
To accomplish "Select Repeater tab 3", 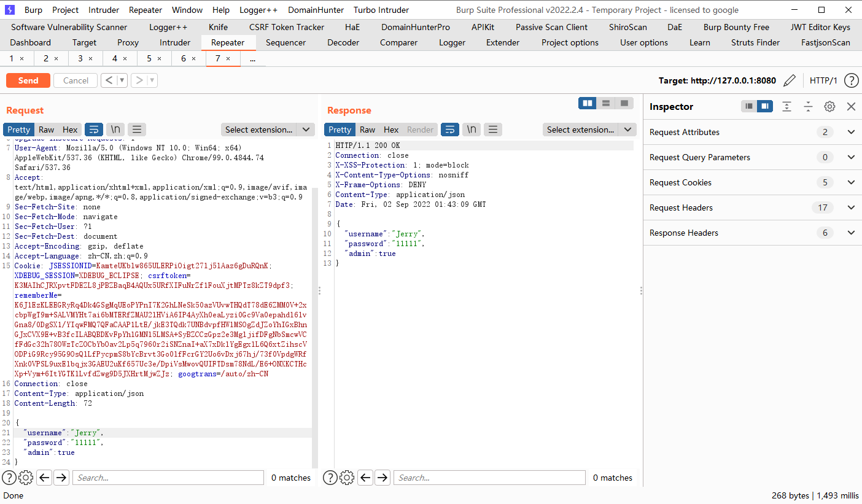I will (x=80, y=58).
